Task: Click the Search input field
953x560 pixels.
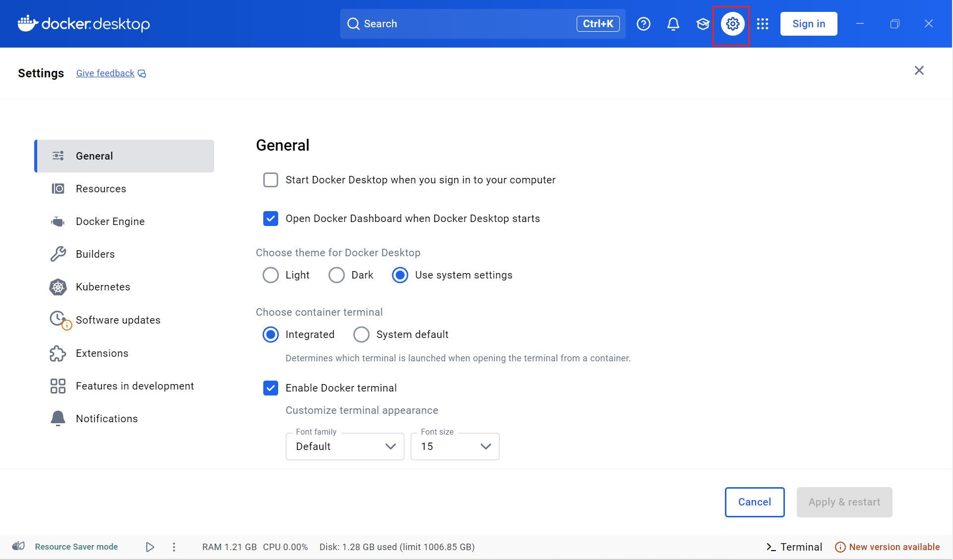Action: tap(466, 24)
